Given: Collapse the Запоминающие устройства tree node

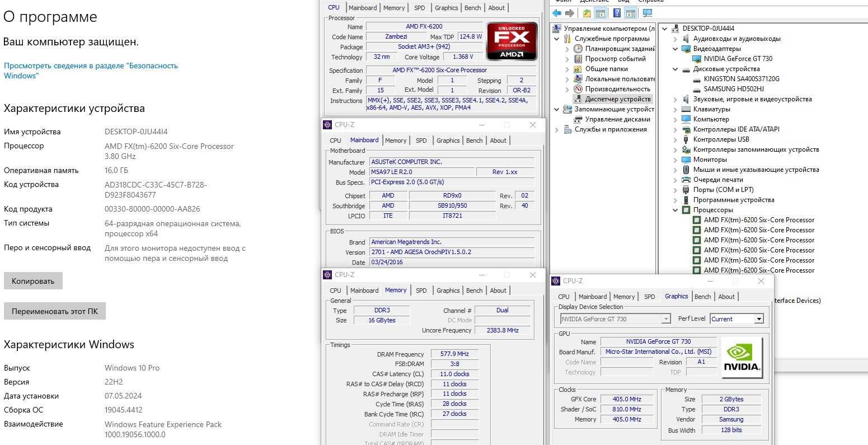Looking at the screenshot, I should pos(557,109).
